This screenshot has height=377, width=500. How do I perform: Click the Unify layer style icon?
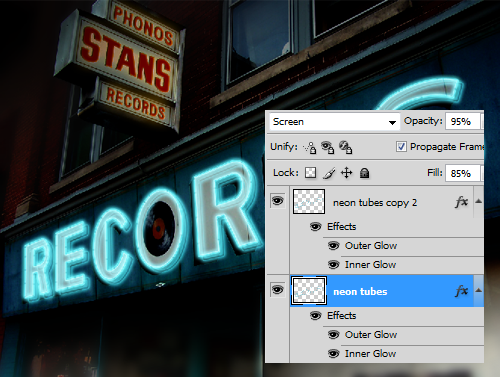click(345, 148)
